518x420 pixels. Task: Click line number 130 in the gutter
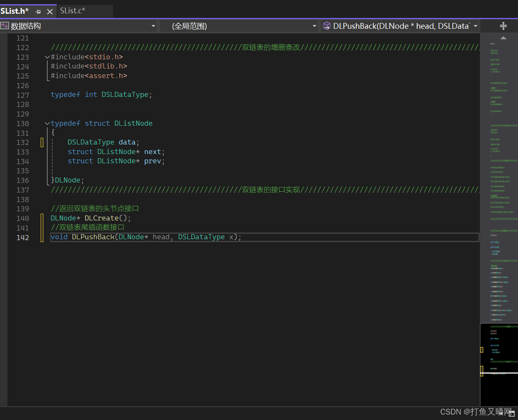click(23, 124)
